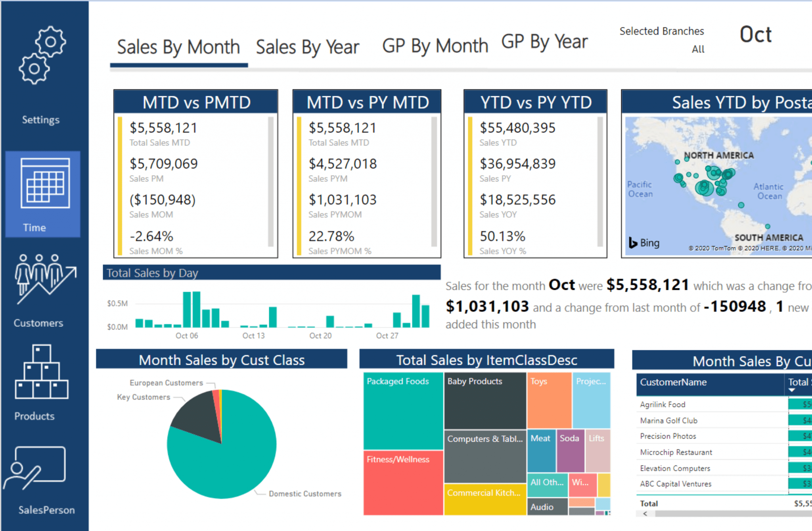
Task: Open the Settings gears icon
Action: point(42,56)
